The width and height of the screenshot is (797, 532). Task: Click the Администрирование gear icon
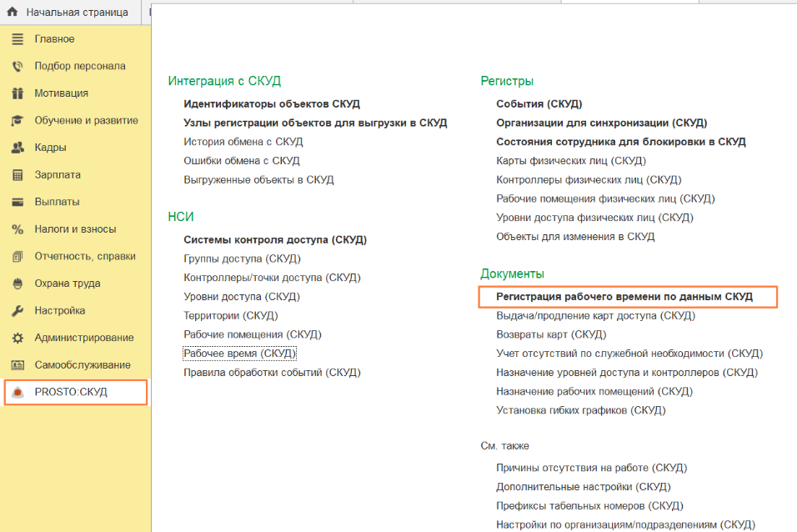pyautogui.click(x=17, y=338)
